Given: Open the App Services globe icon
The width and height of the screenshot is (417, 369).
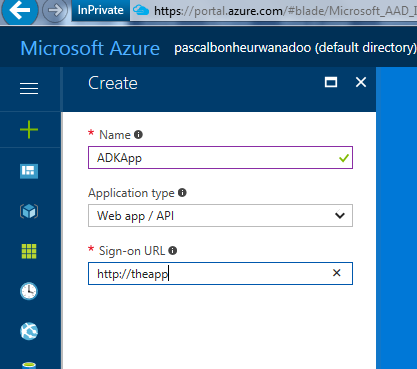Looking at the screenshot, I should 29,331.
